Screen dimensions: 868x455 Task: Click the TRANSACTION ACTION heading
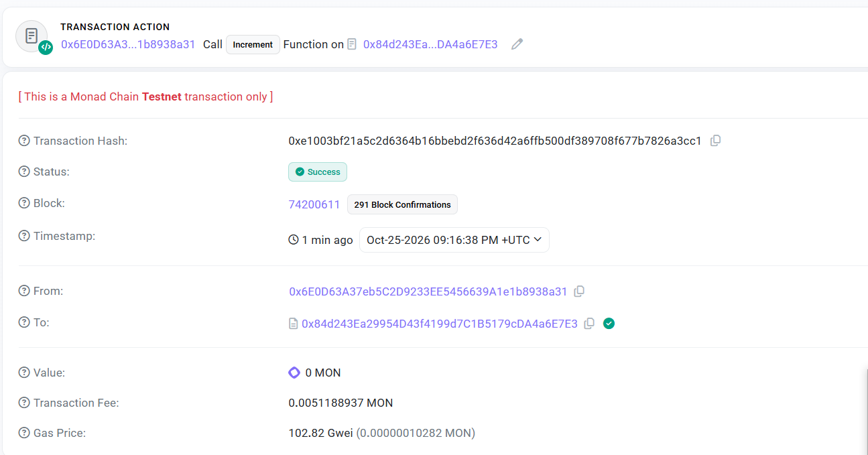(x=115, y=27)
